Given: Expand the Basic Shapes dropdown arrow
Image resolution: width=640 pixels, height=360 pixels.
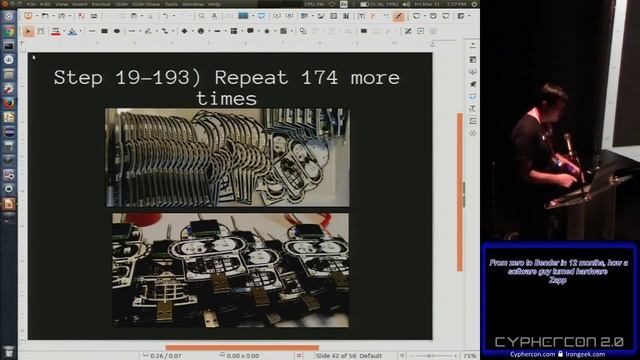Looking at the screenshot, I should (x=192, y=31).
